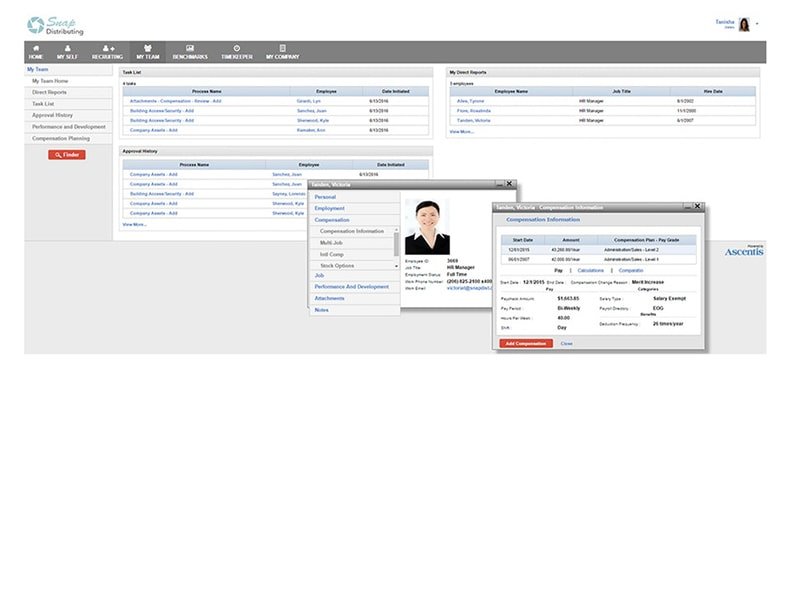The height and width of the screenshot is (600, 800).
Task: Click Victoria's employee photo in the popup
Action: [427, 228]
